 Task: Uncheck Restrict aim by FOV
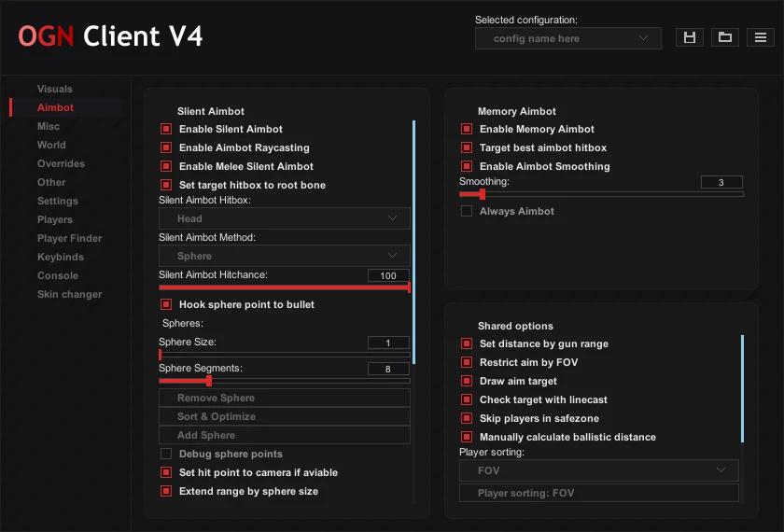pos(467,362)
